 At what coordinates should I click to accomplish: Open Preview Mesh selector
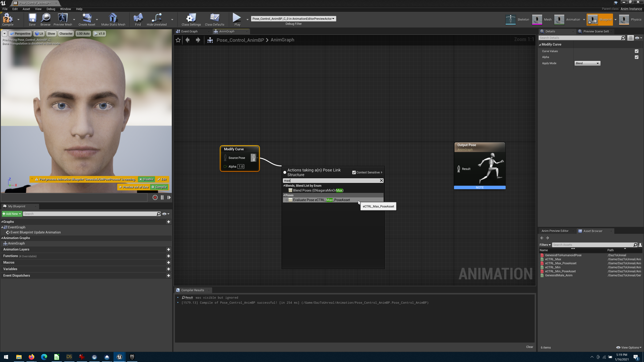click(63, 19)
